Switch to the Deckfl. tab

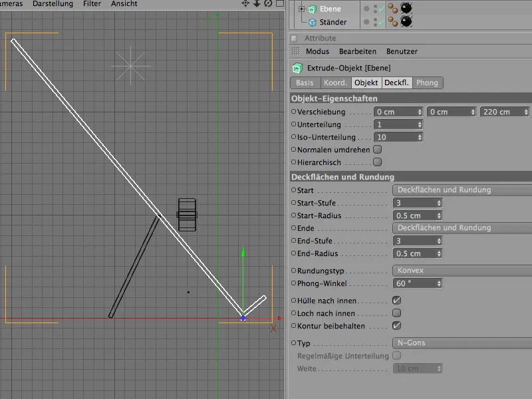click(396, 83)
